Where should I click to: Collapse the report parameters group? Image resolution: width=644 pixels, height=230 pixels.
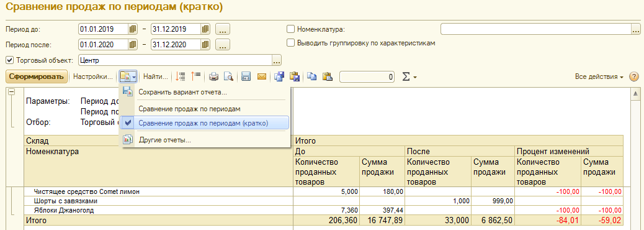tap(12, 92)
